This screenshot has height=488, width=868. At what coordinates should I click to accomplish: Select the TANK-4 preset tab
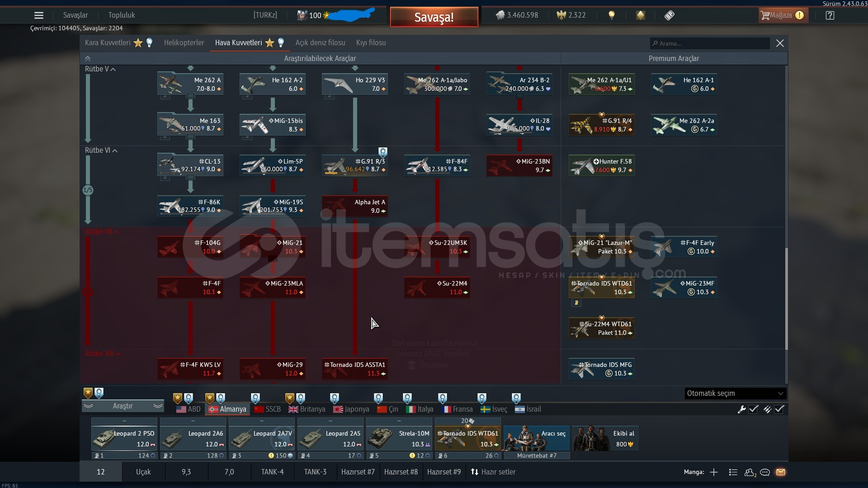tap(272, 472)
